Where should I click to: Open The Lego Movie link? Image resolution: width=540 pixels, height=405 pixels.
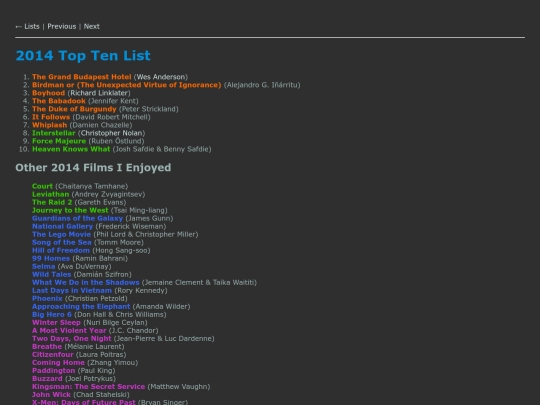[62, 234]
